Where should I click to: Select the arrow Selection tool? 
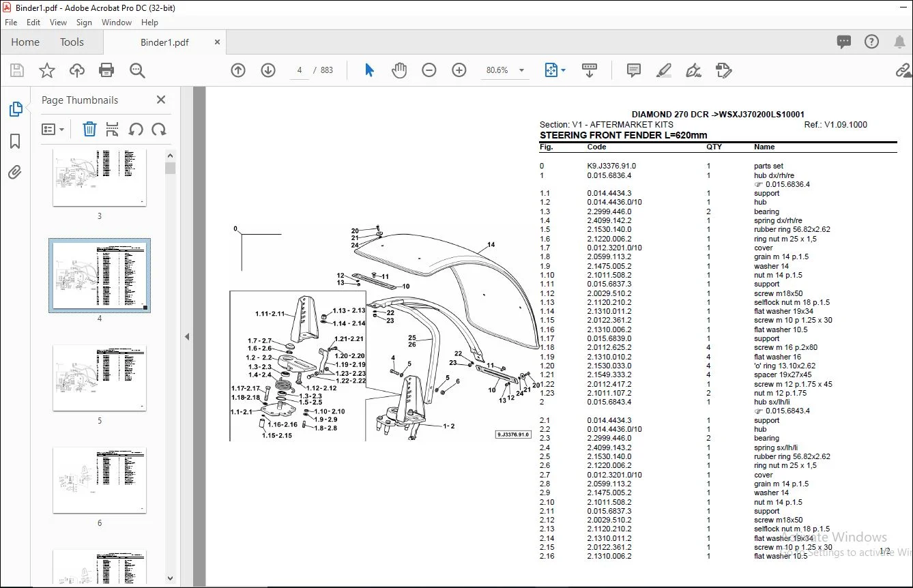tap(369, 70)
